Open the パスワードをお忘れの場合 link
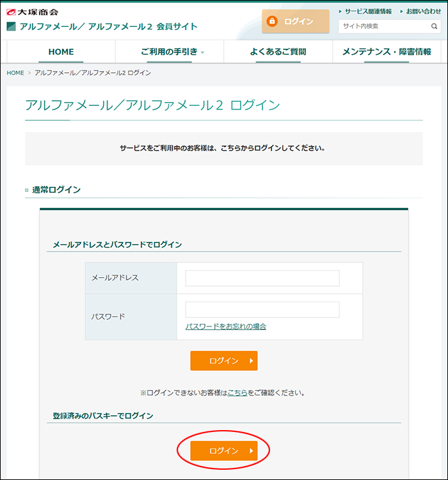 pyautogui.click(x=225, y=326)
